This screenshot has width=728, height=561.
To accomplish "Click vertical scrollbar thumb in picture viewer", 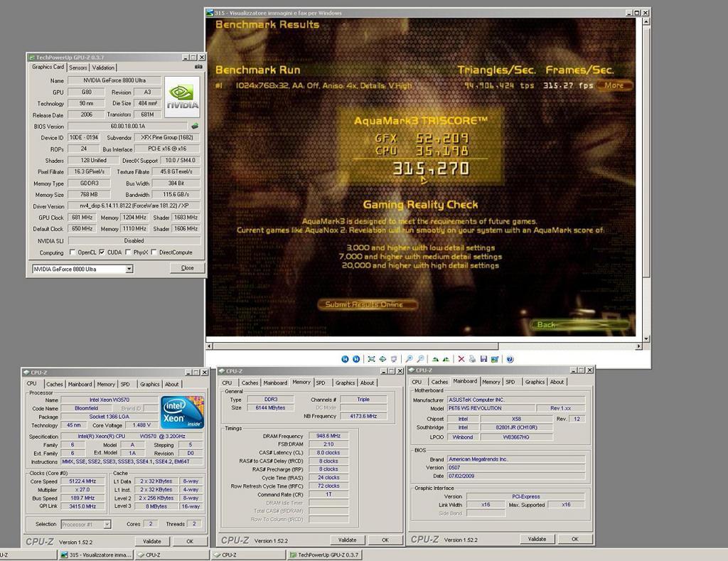I will 646,151.
